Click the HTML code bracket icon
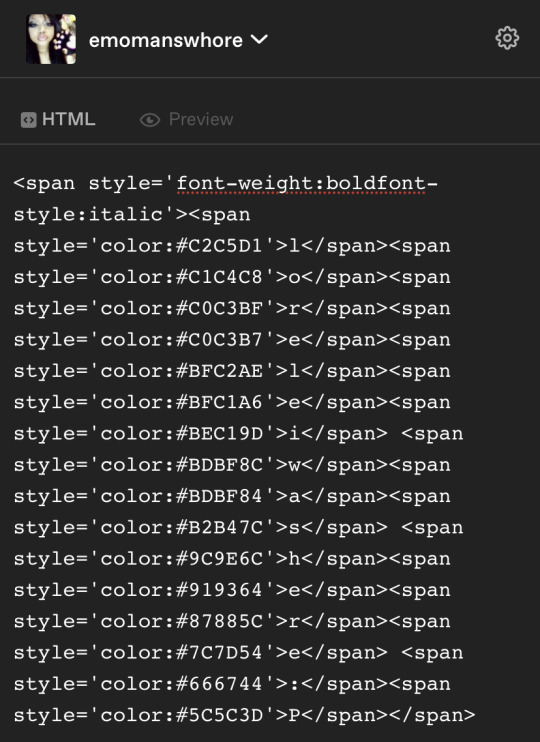540x742 pixels. (x=28, y=120)
